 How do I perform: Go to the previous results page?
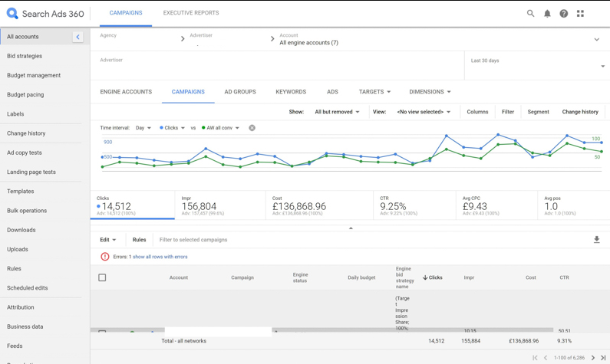(x=546, y=358)
